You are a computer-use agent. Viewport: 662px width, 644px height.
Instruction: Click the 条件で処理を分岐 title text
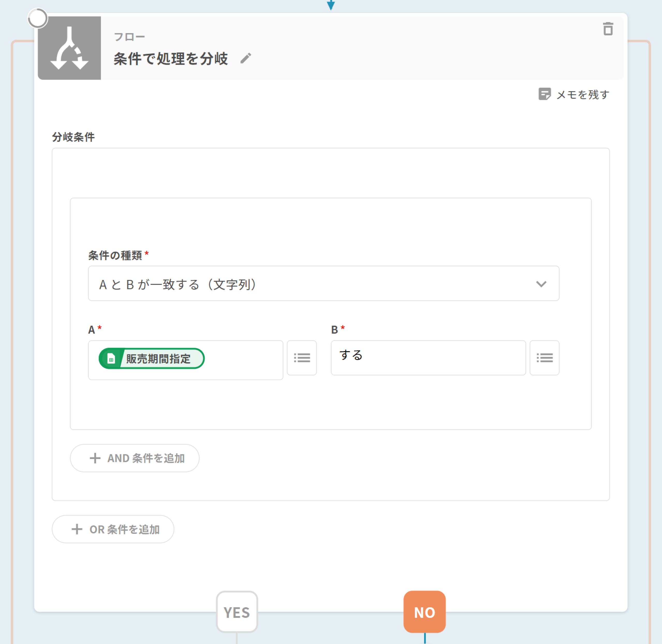[171, 58]
